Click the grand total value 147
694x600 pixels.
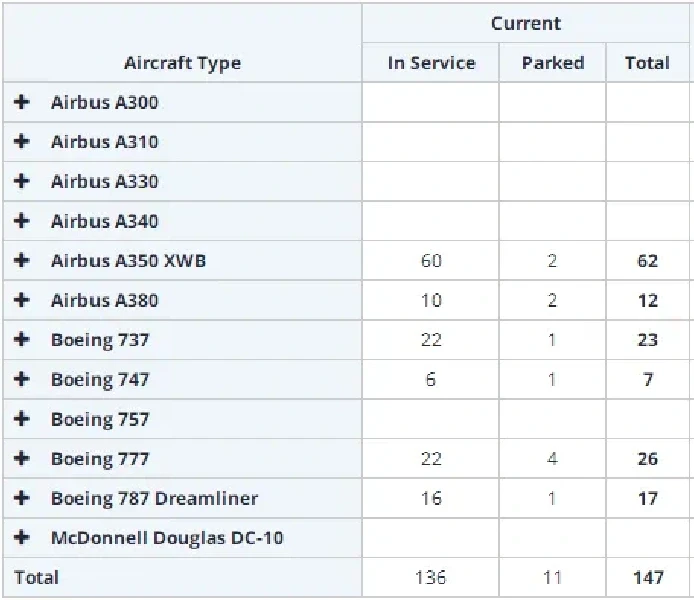(647, 578)
